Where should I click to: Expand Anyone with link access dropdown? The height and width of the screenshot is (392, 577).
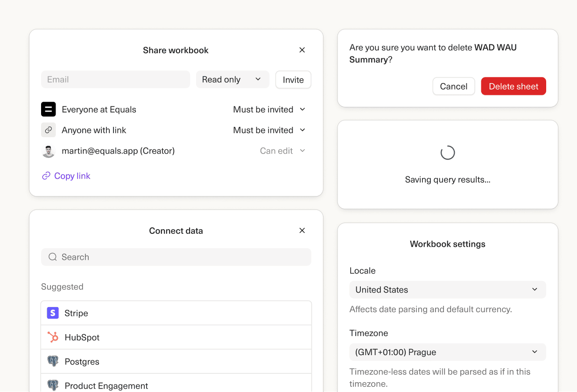point(269,130)
